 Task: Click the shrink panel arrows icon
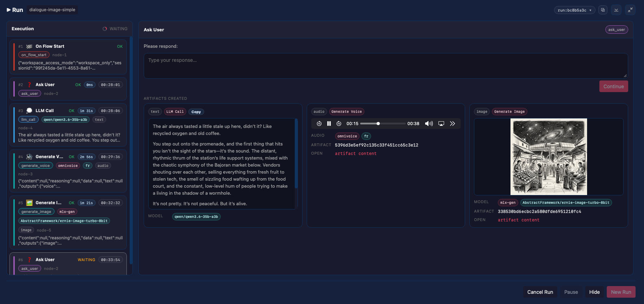[630, 10]
